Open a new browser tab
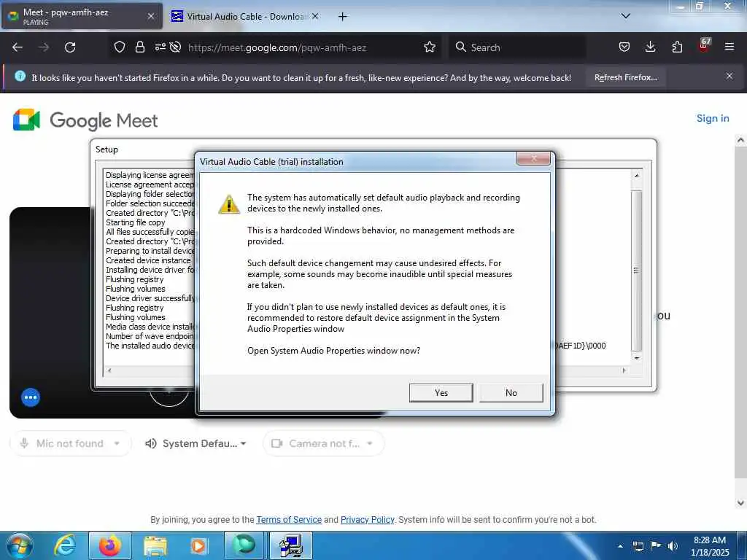This screenshot has height=560, width=747. [x=343, y=17]
